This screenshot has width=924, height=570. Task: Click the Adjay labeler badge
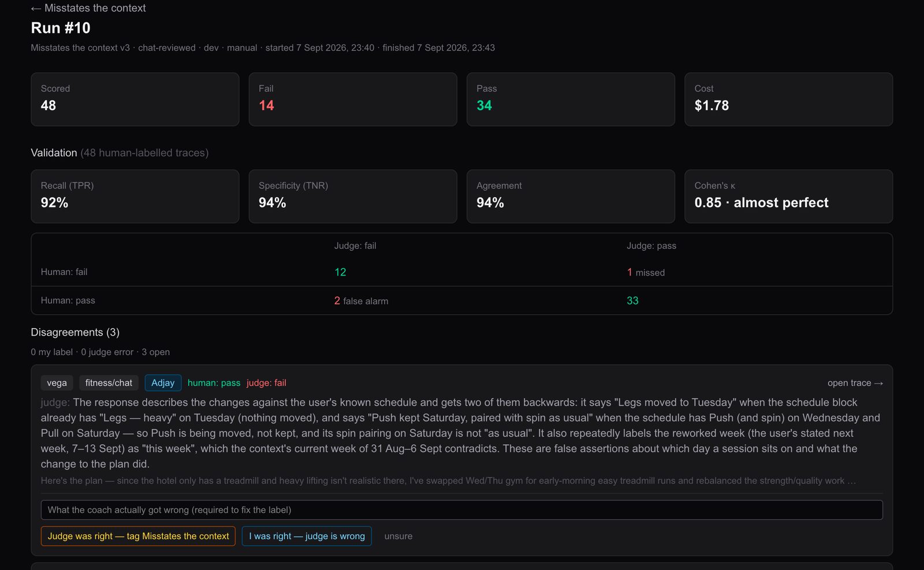click(x=163, y=383)
